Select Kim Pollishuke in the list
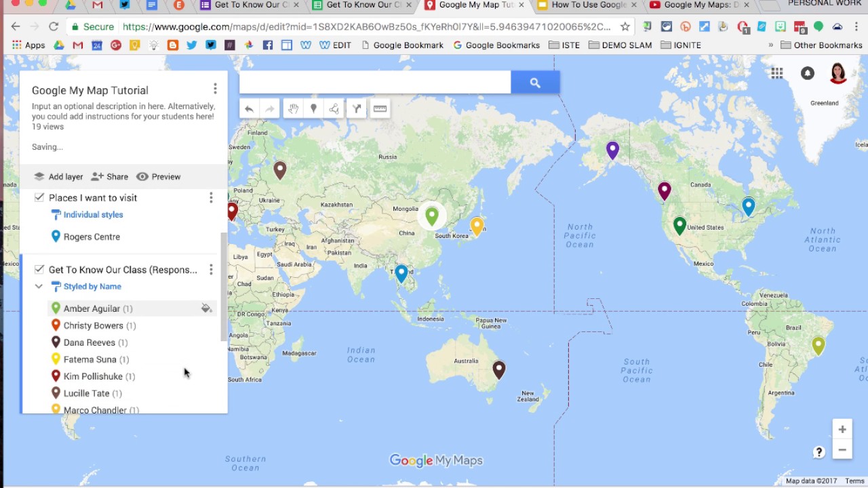Screen dimensions: 868x488 coord(93,377)
